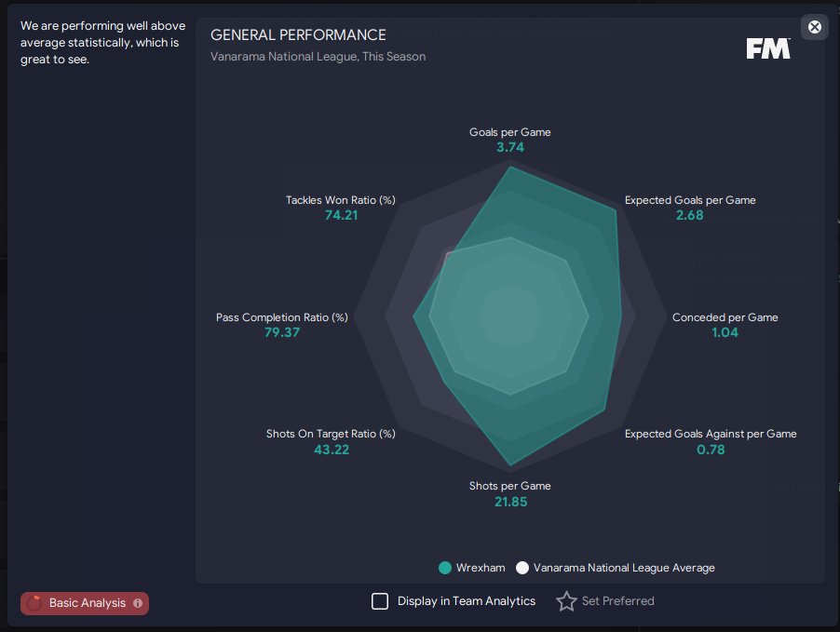Click Shots On Target Ratio label
Viewport: 840px width, 632px height.
331,434
